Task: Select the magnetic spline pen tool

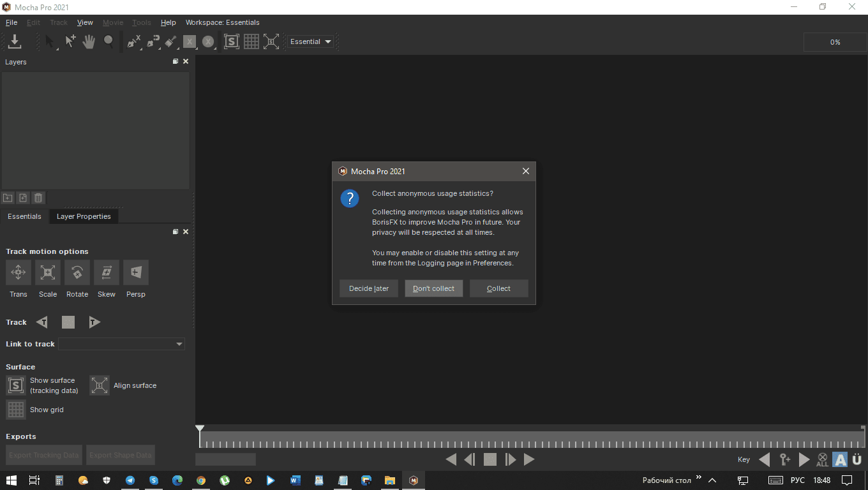Action: (x=153, y=41)
